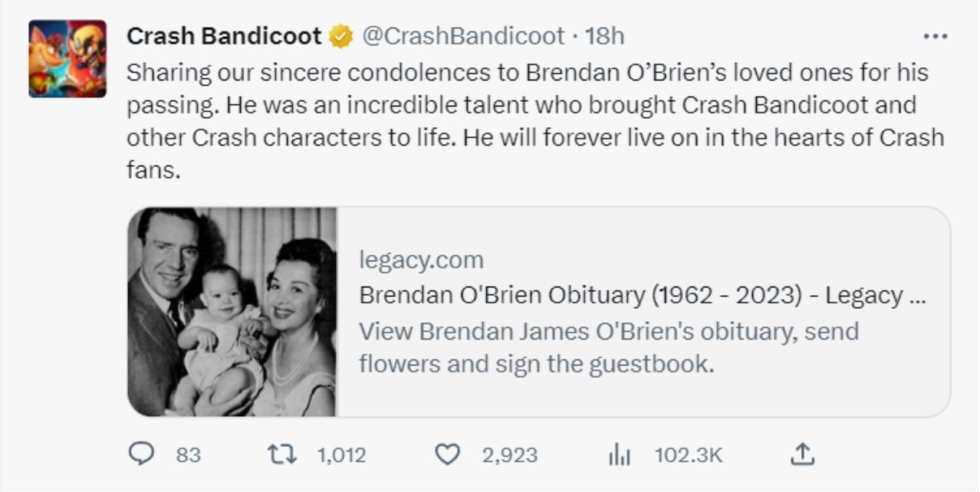980x492 pixels.
Task: Like the tweet with the heart icon
Action: 446,455
